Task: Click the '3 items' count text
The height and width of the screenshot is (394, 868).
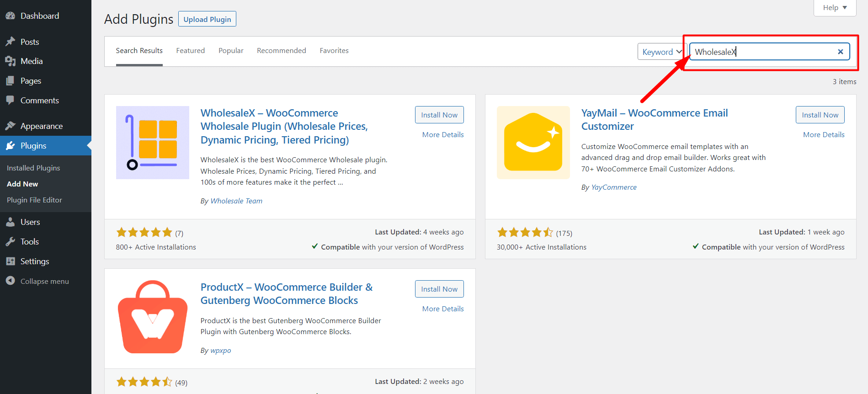Action: [844, 81]
